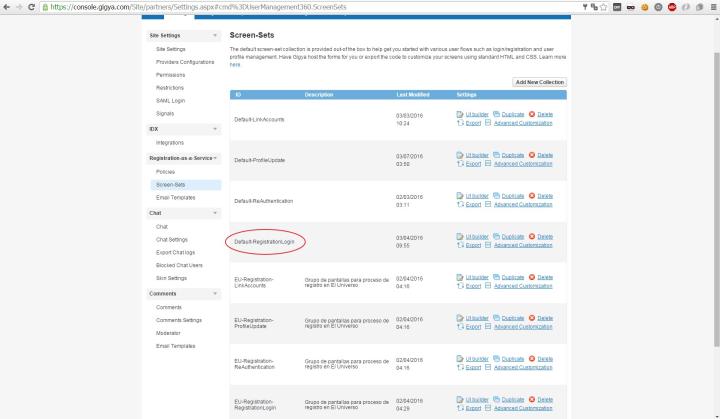
Task: Collapse the IDX sidebar section
Action: click(214, 129)
